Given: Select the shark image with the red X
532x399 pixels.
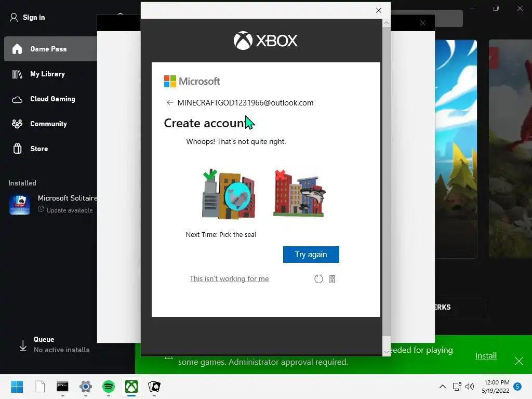Looking at the screenshot, I should tap(299, 193).
